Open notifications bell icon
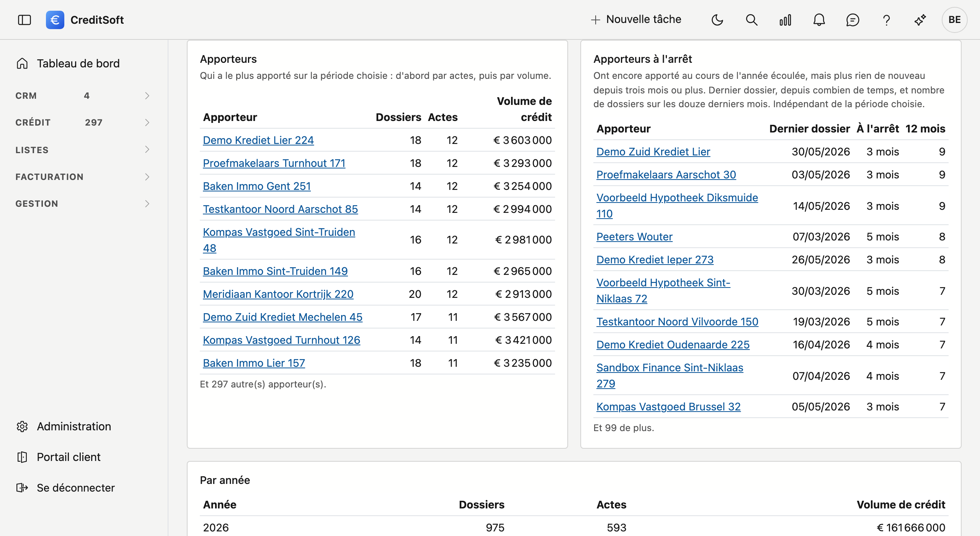The height and width of the screenshot is (536, 980). tap(819, 20)
